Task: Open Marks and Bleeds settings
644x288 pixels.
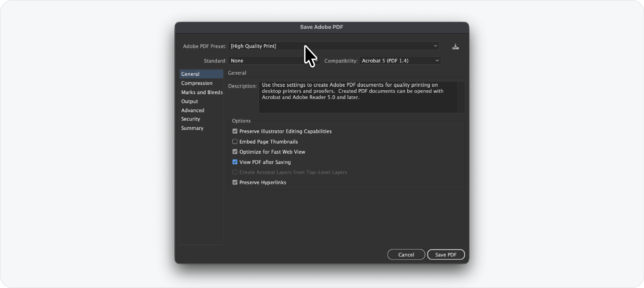Action: click(x=201, y=92)
